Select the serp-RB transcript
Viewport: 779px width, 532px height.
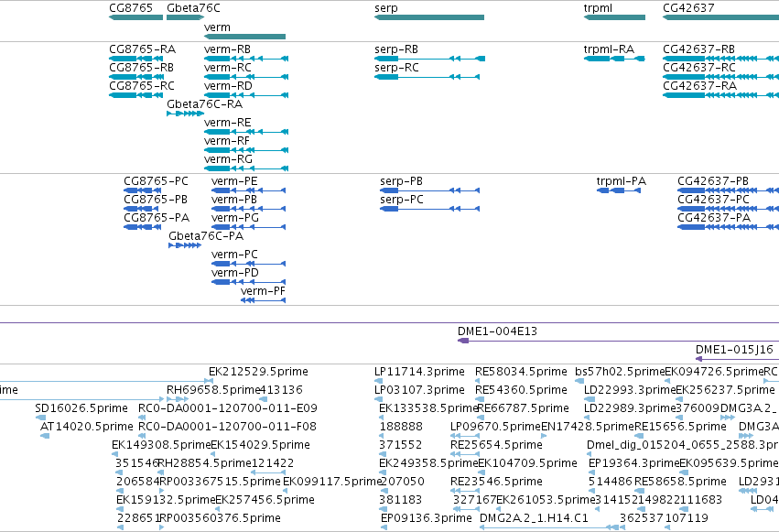(x=429, y=59)
